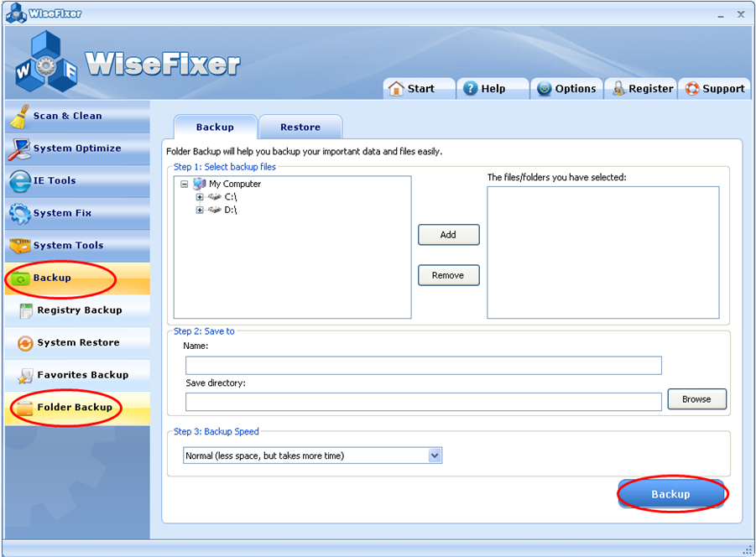Click the D:\ drive icon
756x557 pixels.
click(215, 210)
